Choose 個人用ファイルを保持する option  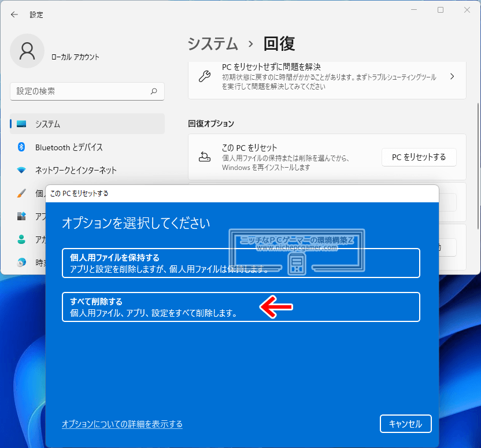(x=241, y=263)
